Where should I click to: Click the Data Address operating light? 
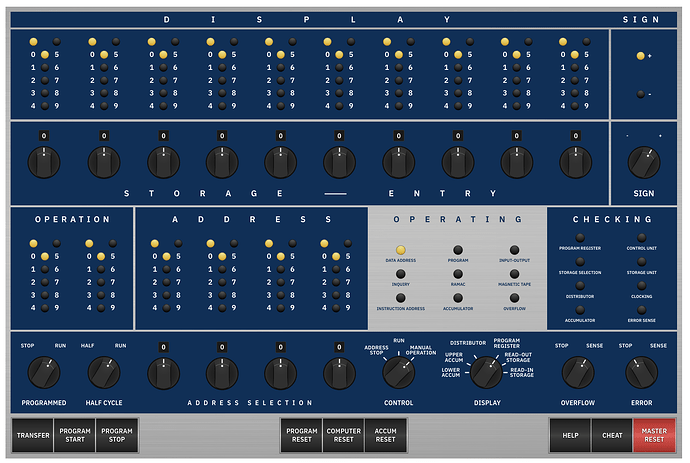tap(401, 250)
